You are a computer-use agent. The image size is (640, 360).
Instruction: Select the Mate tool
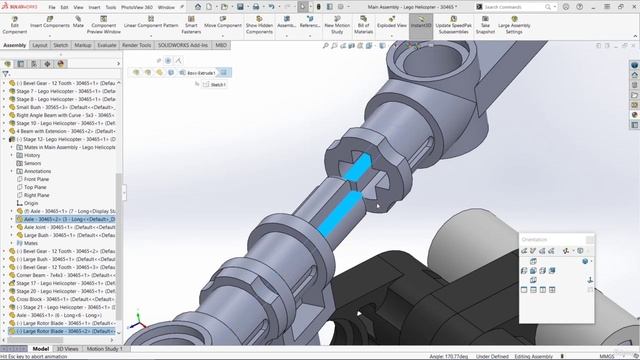coord(78,22)
